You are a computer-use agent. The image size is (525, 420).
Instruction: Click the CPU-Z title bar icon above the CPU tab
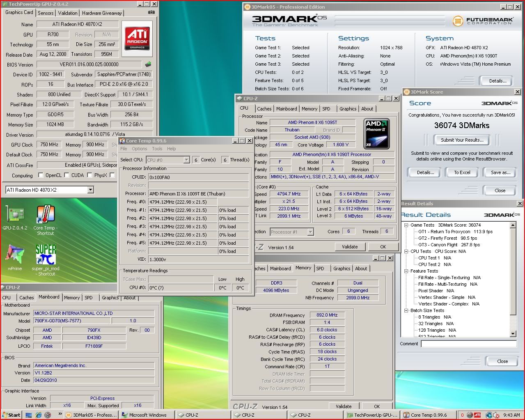[239, 99]
